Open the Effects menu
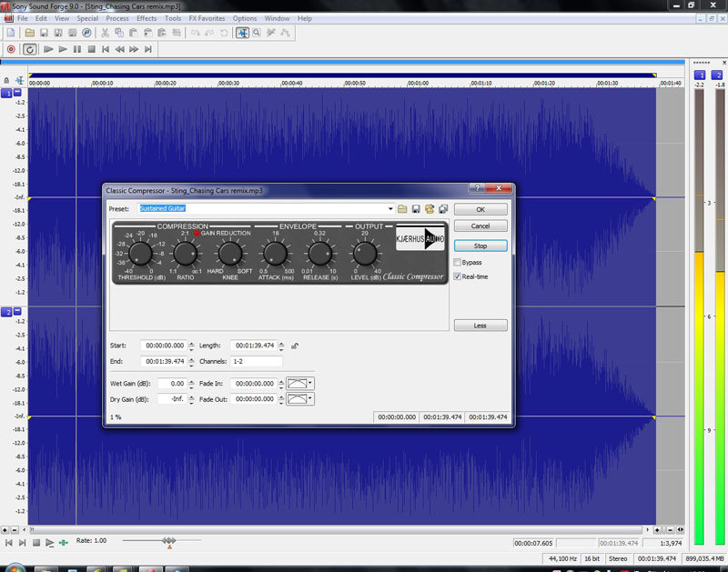Screen dimensions: 728x572 (x=147, y=18)
